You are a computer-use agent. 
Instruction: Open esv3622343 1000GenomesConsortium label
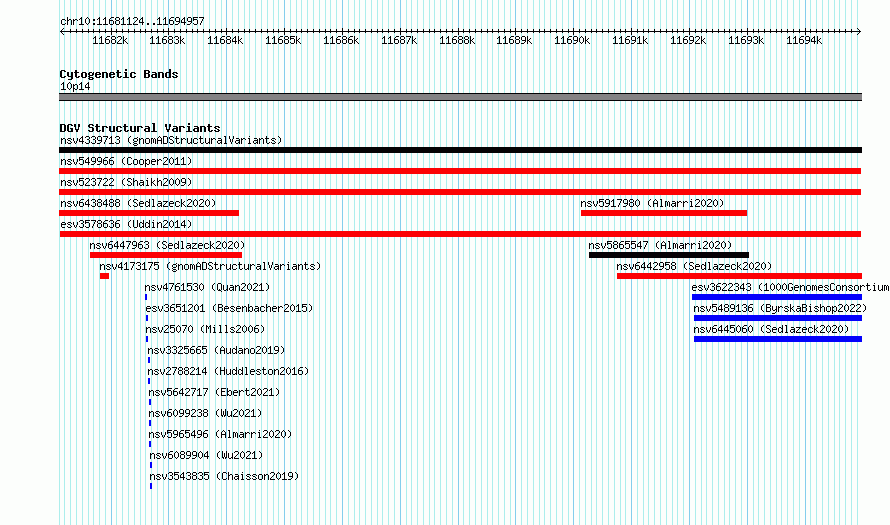click(x=790, y=287)
